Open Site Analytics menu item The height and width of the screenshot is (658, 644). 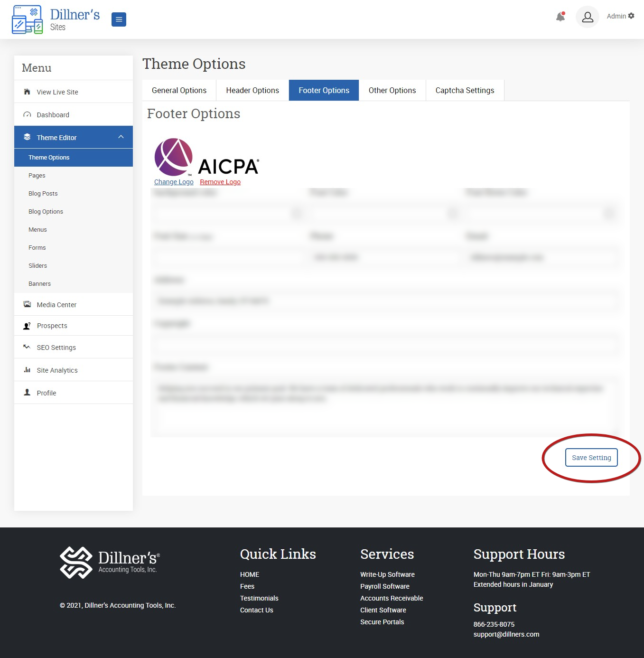click(74, 370)
